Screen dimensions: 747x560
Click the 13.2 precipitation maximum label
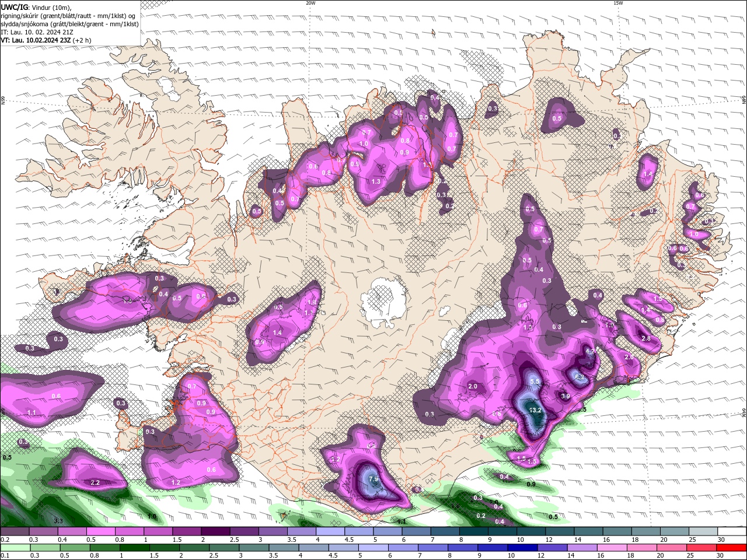click(x=535, y=410)
